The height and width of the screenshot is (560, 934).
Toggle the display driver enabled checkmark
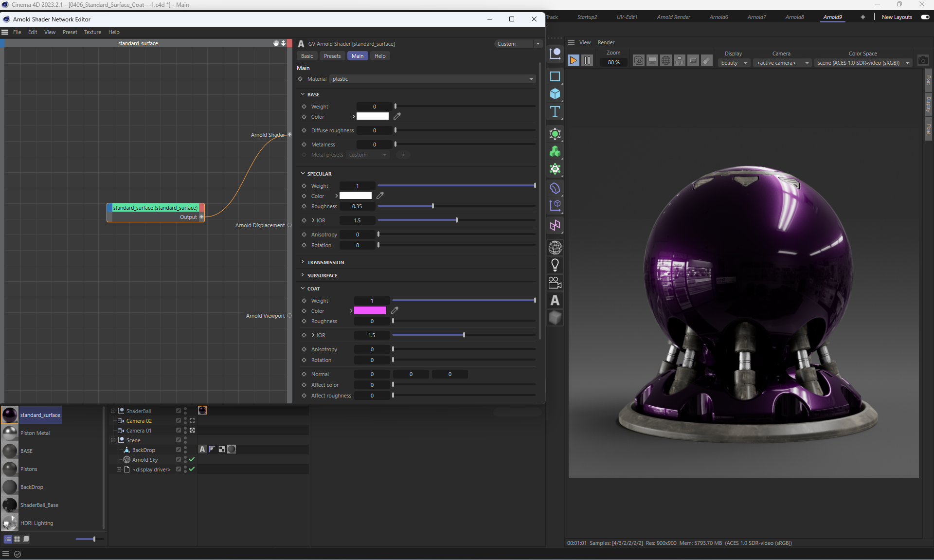click(192, 470)
